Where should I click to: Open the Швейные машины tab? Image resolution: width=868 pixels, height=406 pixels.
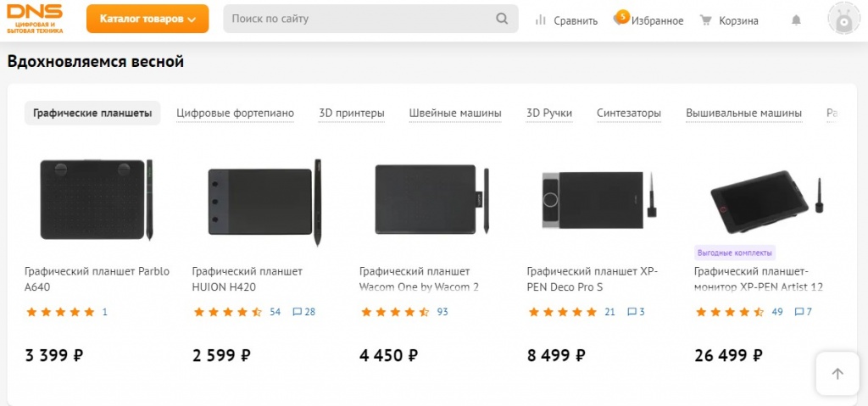[x=455, y=113]
